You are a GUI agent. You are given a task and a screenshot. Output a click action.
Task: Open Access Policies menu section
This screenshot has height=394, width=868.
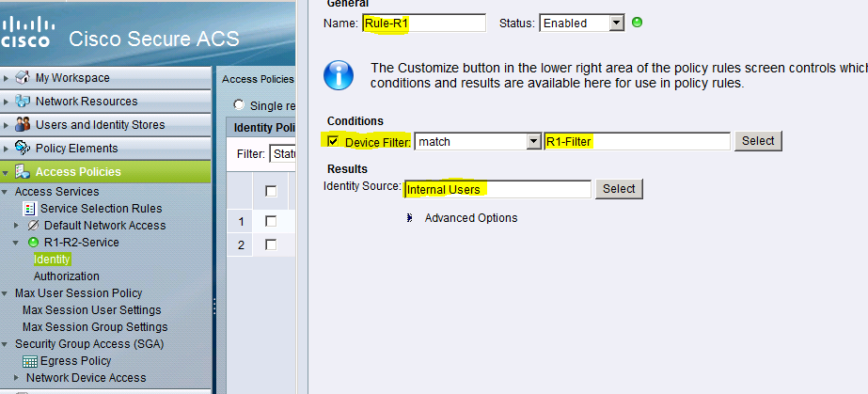coord(105,171)
